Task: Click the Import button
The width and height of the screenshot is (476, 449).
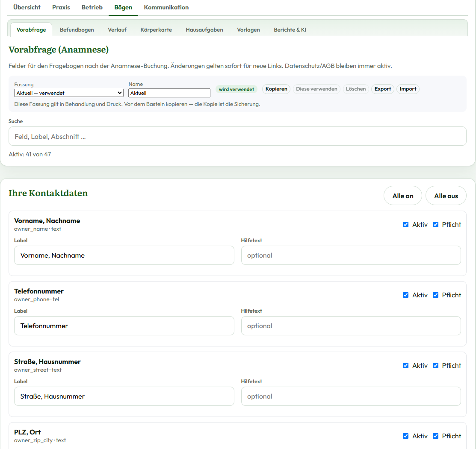Action: [408, 89]
